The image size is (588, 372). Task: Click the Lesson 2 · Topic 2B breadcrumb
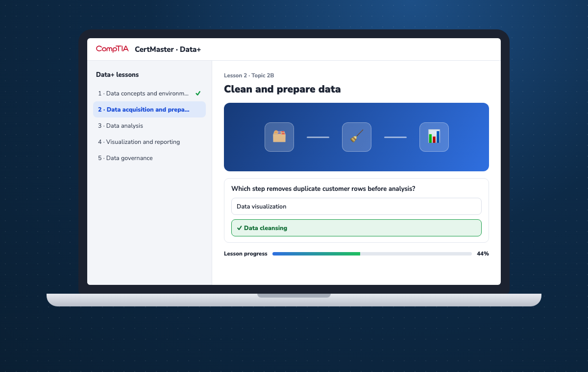click(x=249, y=75)
